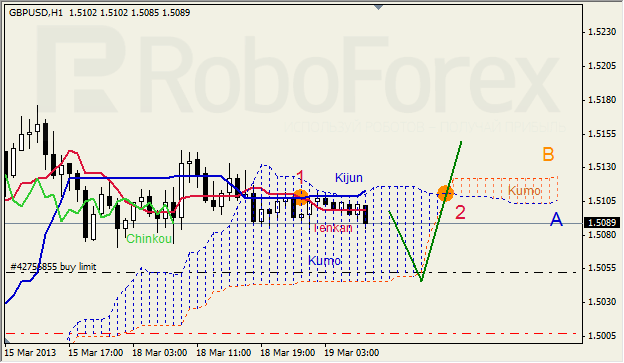Click the orange circle marker at point 2
Image resolution: width=624 pixels, height=363 pixels.
445,193
